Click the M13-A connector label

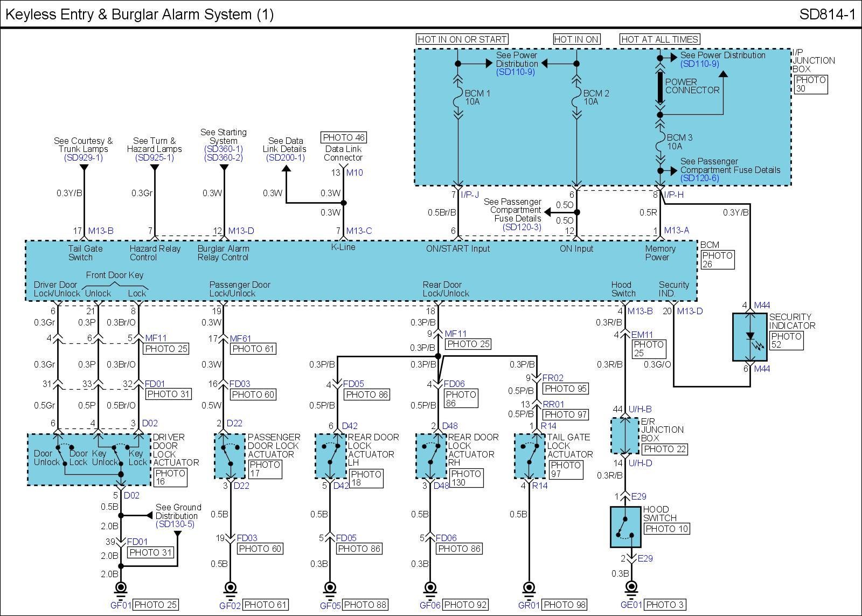click(676, 231)
